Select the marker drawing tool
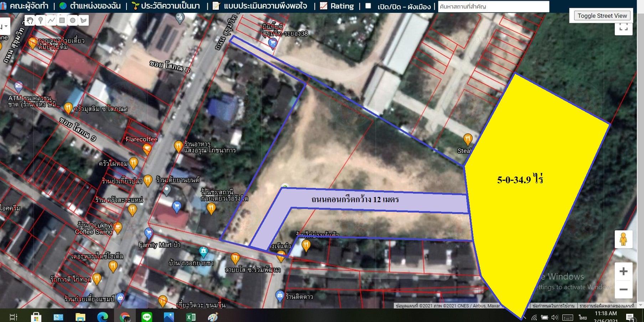 [41, 20]
